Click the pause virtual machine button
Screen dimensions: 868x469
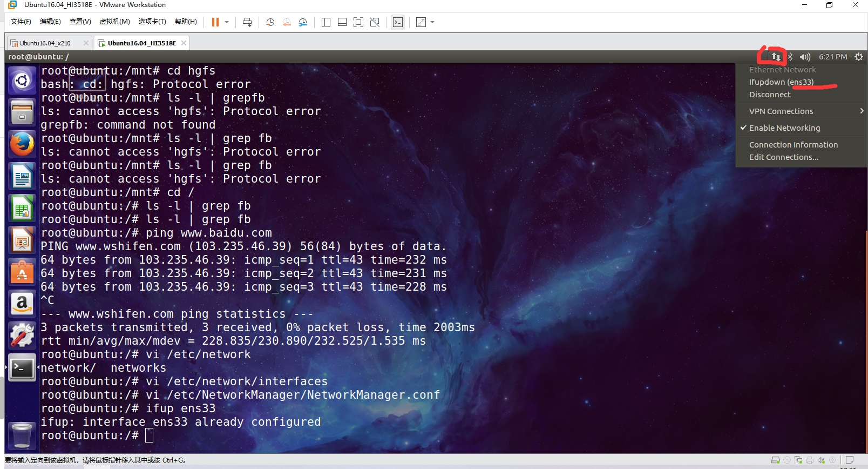pyautogui.click(x=215, y=22)
